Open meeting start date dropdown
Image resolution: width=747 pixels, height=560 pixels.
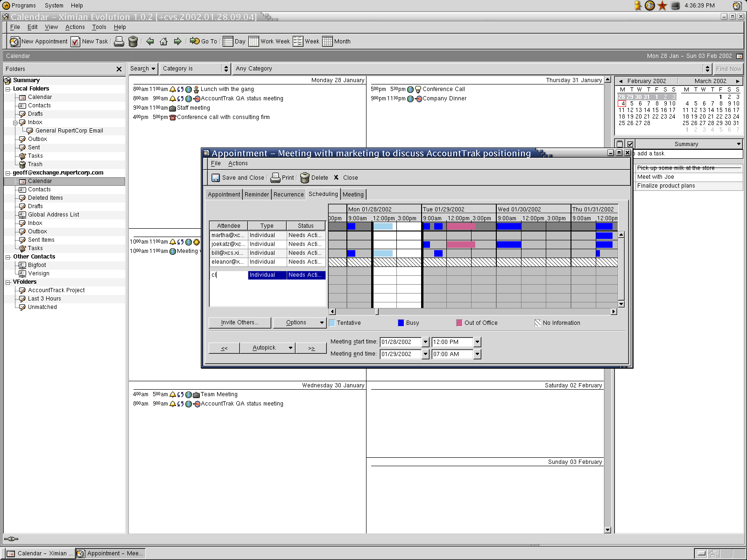tap(425, 342)
